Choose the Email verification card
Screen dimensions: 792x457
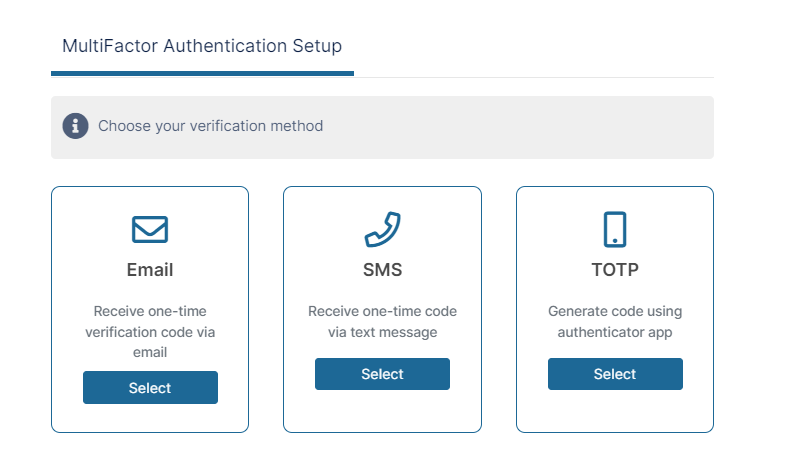(x=150, y=388)
